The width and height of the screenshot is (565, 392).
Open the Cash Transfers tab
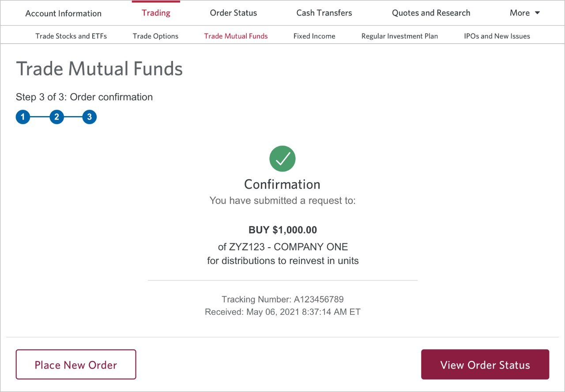tap(324, 13)
